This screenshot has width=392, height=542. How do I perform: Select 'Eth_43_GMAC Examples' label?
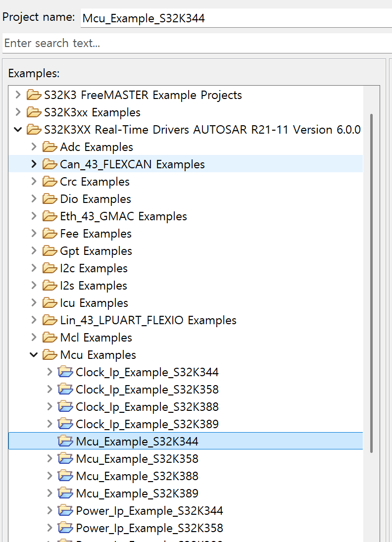coord(123,216)
